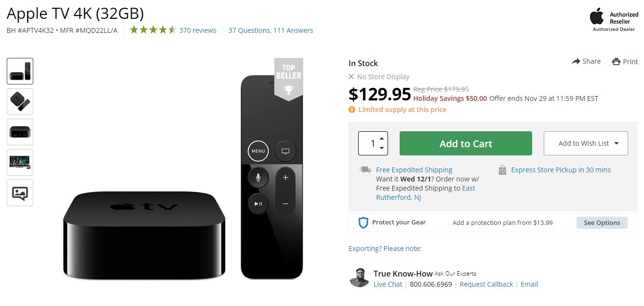Decrease quantity with the down arrow

[x=382, y=148]
